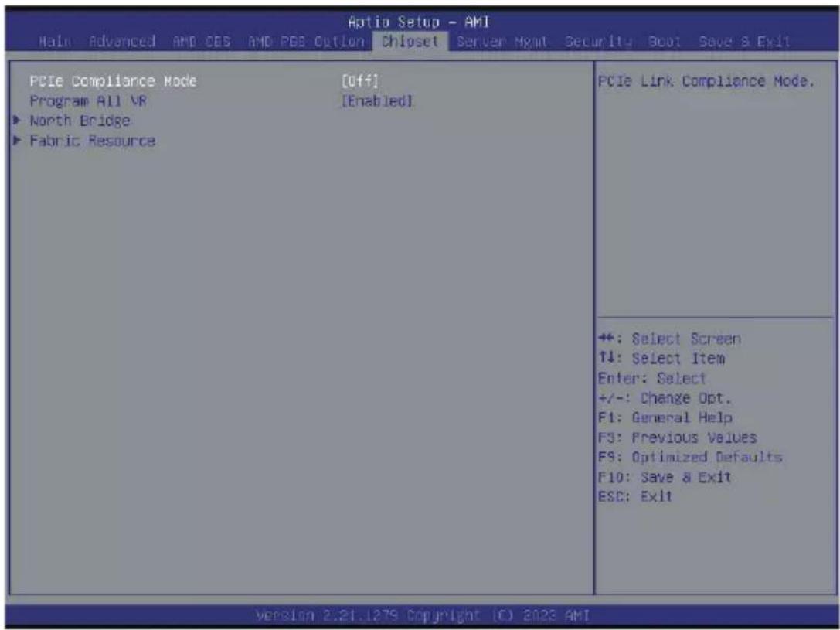
Task: Click the 'F9: Optimized Defaults' hint
Action: [x=690, y=457]
